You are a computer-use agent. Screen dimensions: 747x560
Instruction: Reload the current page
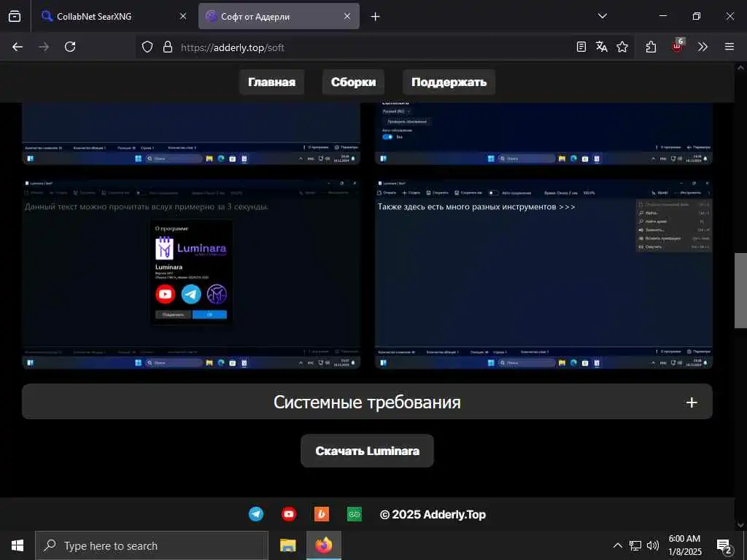(x=70, y=47)
